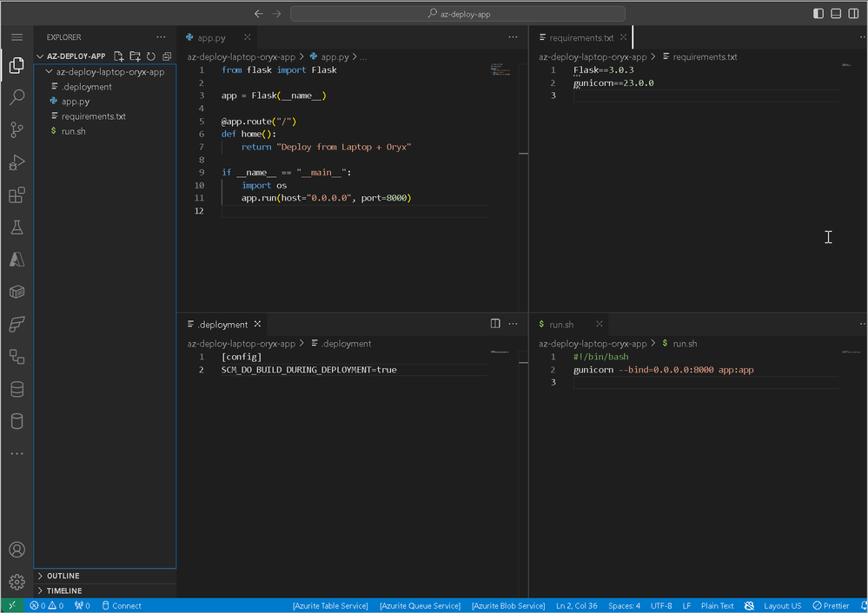Toggle the bottom panel layout button
Image resolution: width=868 pixels, height=613 pixels.
(x=836, y=14)
